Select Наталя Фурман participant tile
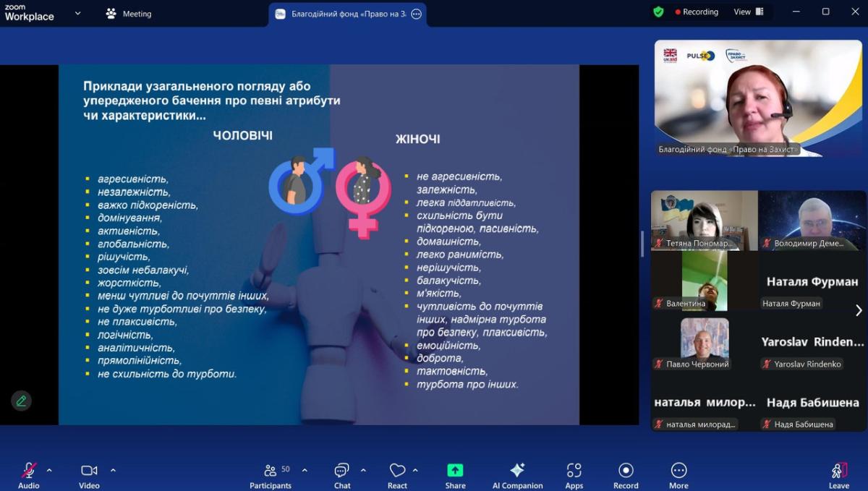Viewport: 868px width, 491px height. 812,281
